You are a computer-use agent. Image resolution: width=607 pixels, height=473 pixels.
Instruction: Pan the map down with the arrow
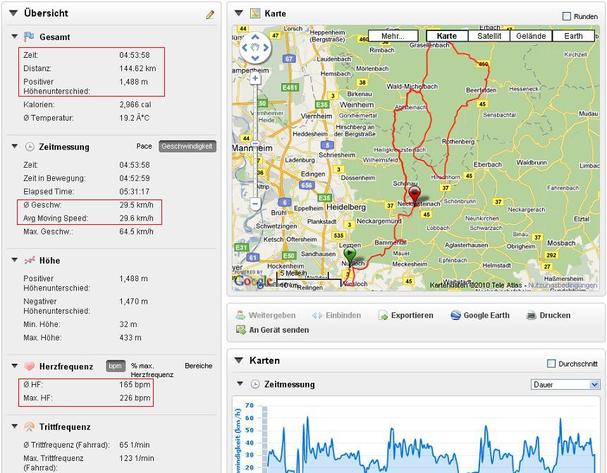pos(255,58)
